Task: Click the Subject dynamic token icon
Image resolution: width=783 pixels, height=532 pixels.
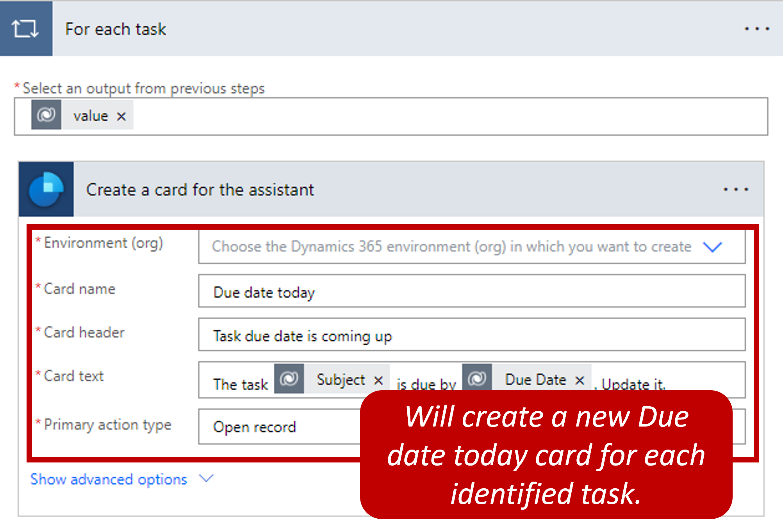Action: coord(289,378)
